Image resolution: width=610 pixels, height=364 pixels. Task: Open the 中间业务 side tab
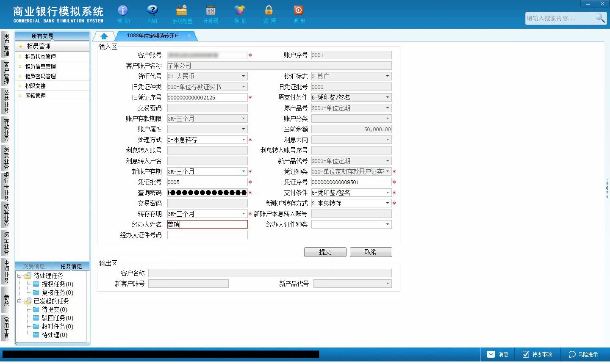(6, 272)
